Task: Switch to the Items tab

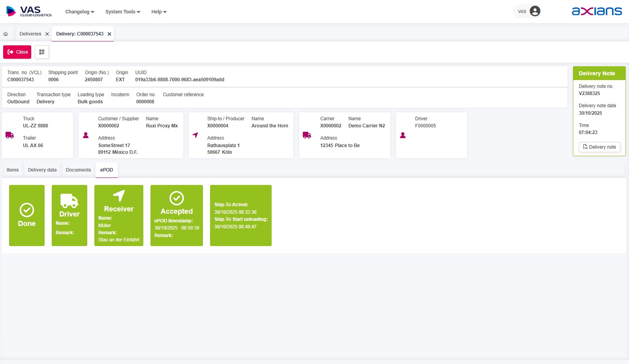Action: [x=13, y=170]
